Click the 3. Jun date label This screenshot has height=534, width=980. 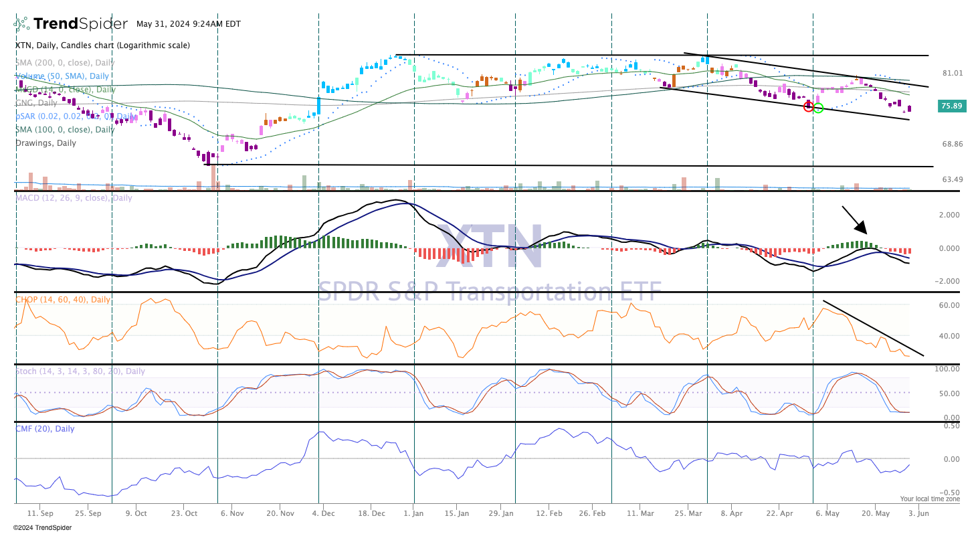click(x=918, y=513)
